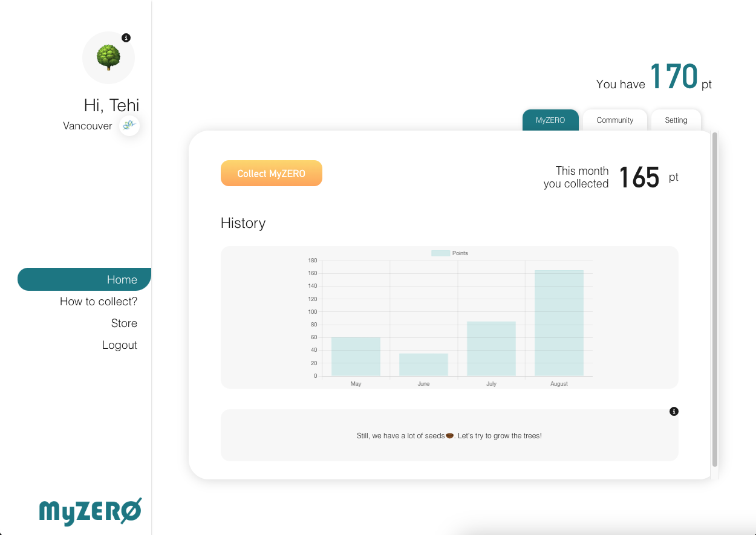Go to Home in sidebar
This screenshot has width=756, height=535.
(x=84, y=279)
